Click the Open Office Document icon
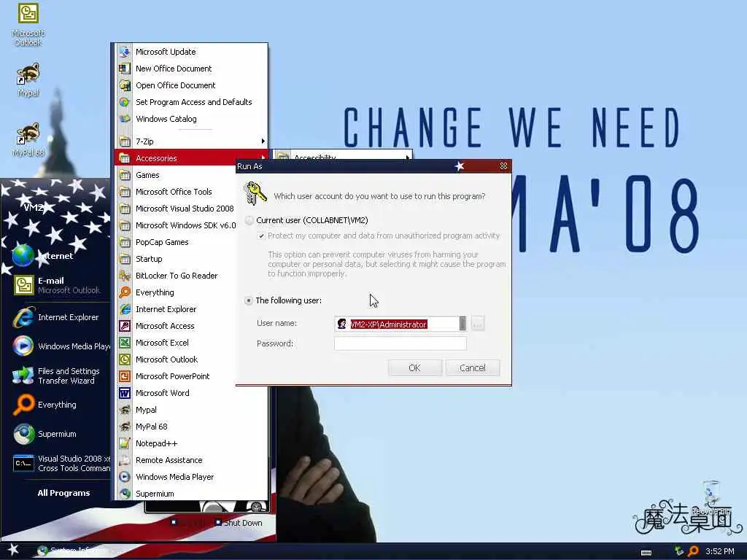 pos(124,85)
